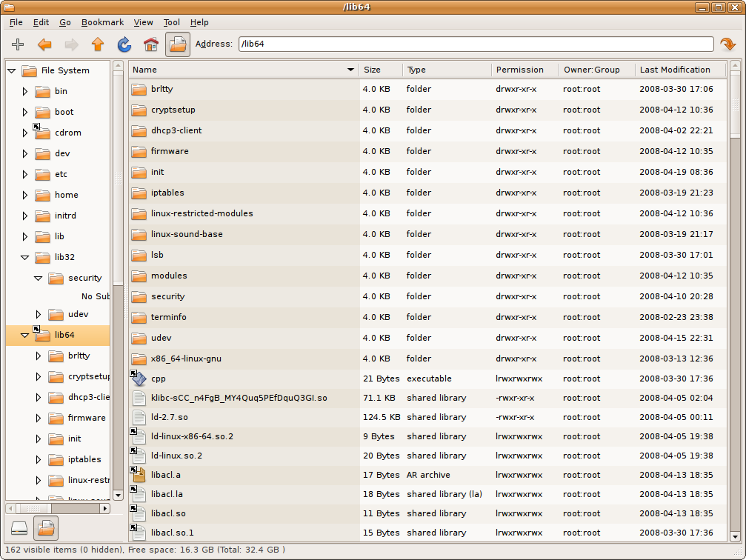746x560 pixels.
Task: Open a new tab with the plus icon
Action: pos(17,44)
